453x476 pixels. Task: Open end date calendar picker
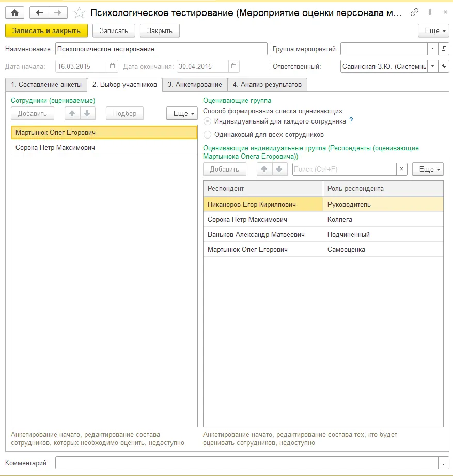(x=233, y=66)
